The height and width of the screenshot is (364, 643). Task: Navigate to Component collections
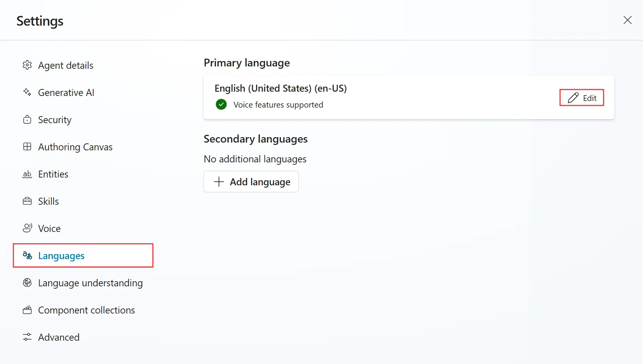click(86, 310)
